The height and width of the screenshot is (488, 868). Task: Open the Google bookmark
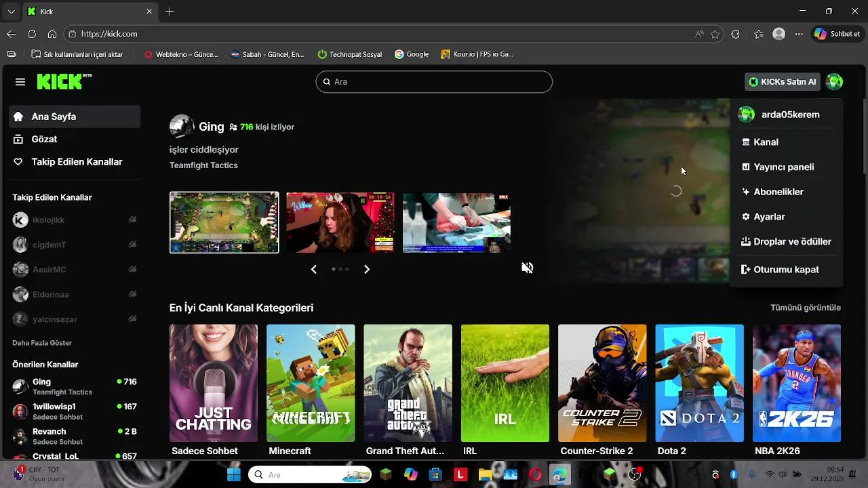click(412, 54)
